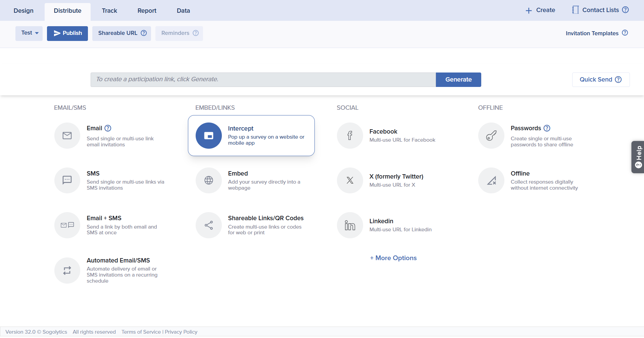
Task: Switch to the Track tab
Action: click(x=109, y=11)
